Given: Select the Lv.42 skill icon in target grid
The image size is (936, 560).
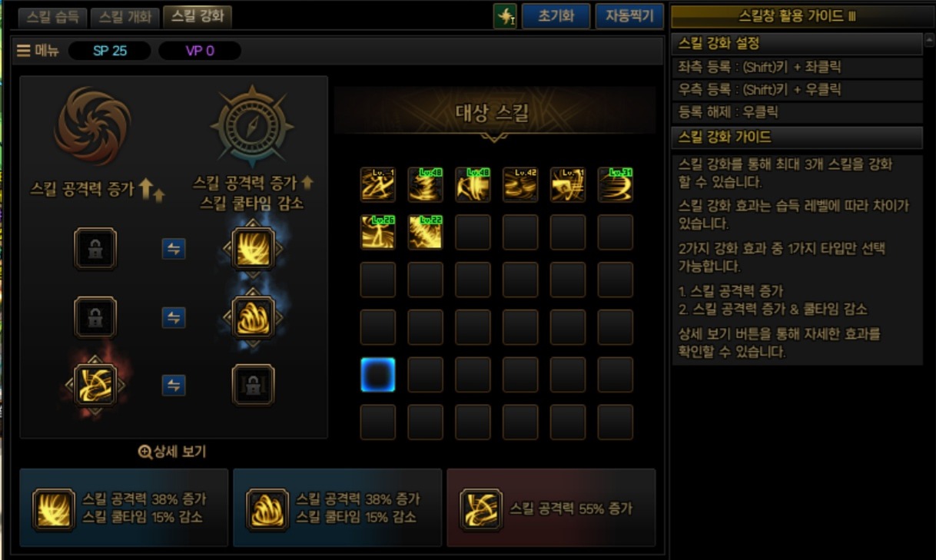Looking at the screenshot, I should click(x=520, y=184).
